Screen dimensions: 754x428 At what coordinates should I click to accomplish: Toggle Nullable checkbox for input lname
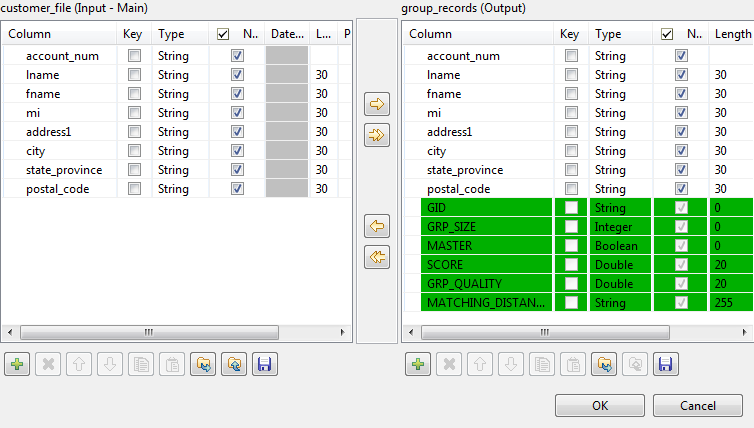pos(237,75)
